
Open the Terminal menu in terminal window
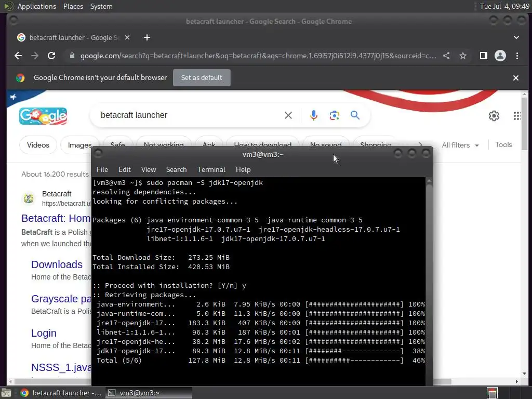click(x=211, y=169)
